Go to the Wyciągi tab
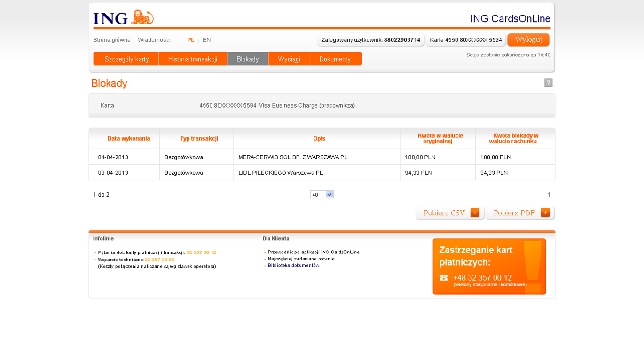Screen dimensions: 644x362 click(289, 59)
